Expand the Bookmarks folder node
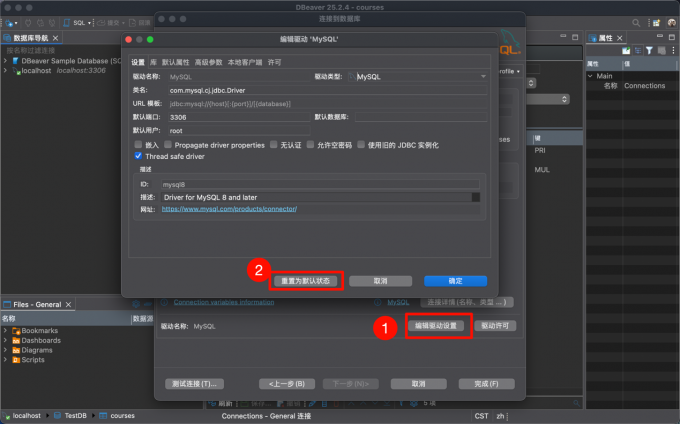680x424 pixels. (x=6, y=331)
